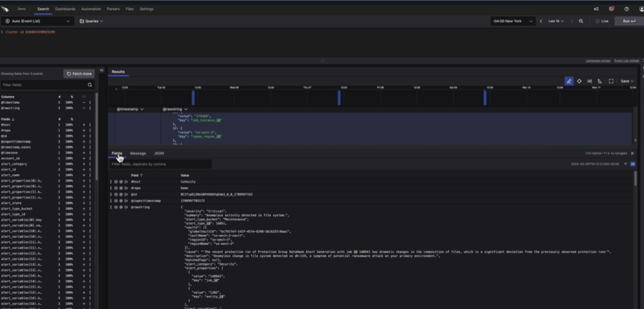The width and height of the screenshot is (644, 309).
Task: Click the notifications icon in the top bar
Action: tap(611, 8)
